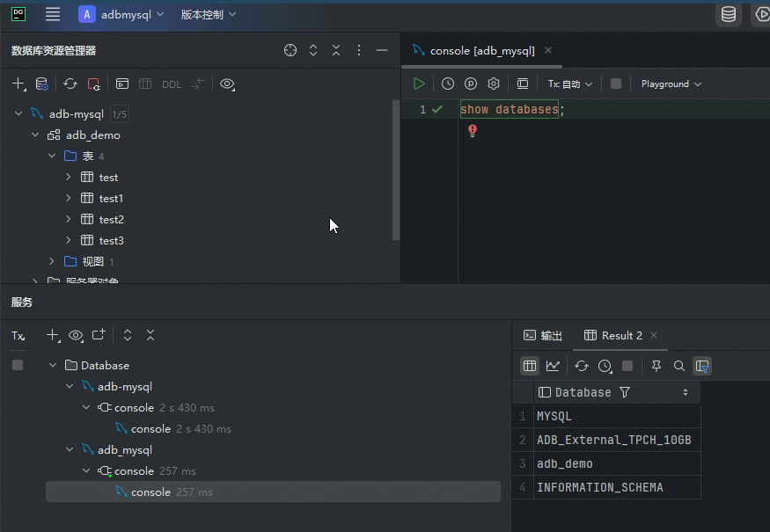Image resolution: width=770 pixels, height=532 pixels.
Task: Toggle the result local filter icon
Action: [x=702, y=366]
